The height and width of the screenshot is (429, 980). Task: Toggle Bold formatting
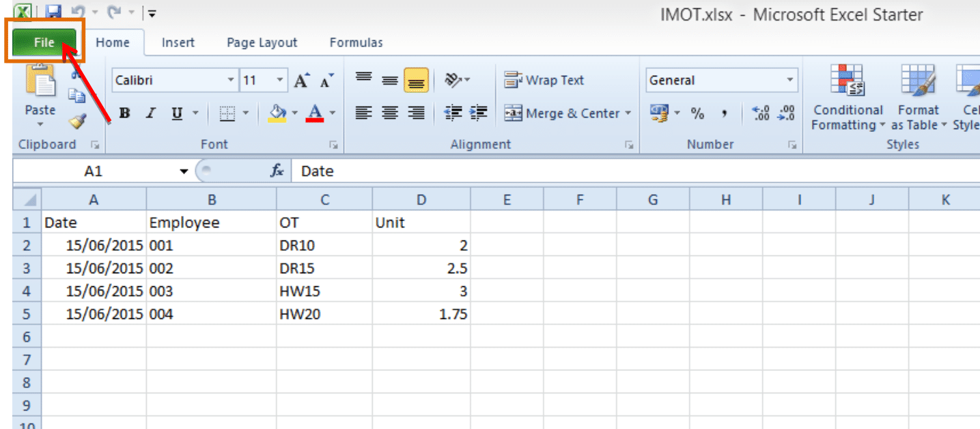124,113
